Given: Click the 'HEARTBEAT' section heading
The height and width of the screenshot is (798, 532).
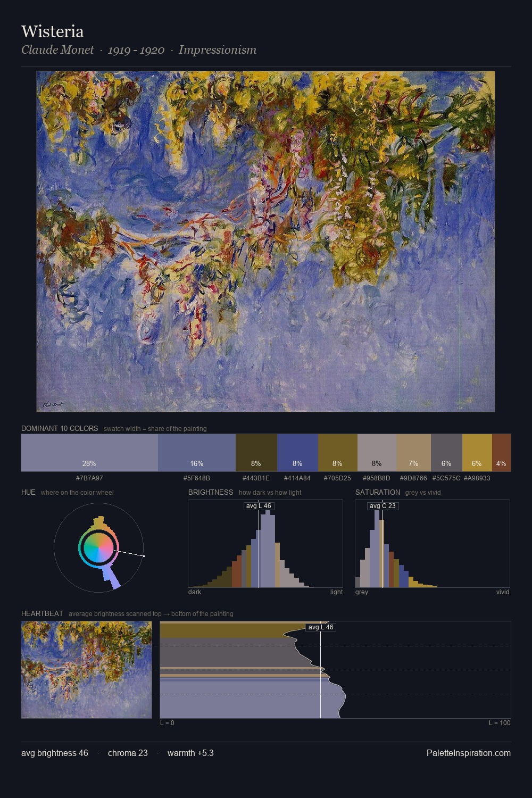Looking at the screenshot, I should pyautogui.click(x=42, y=613).
